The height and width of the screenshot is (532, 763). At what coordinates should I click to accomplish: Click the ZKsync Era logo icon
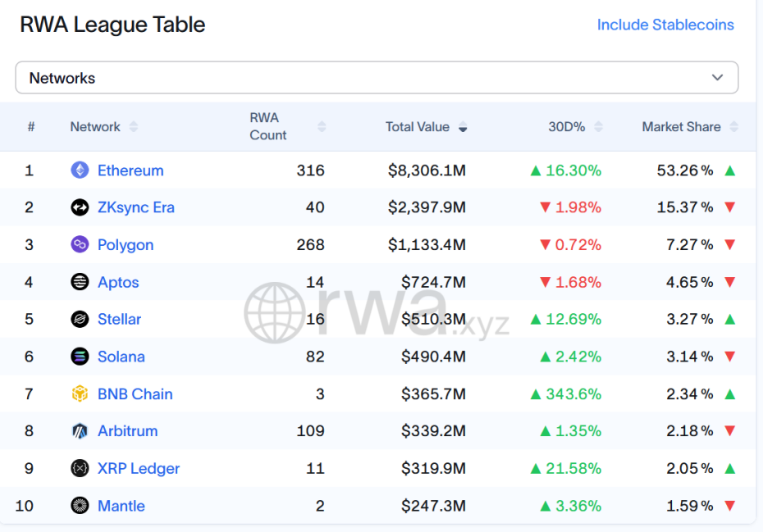pyautogui.click(x=80, y=207)
